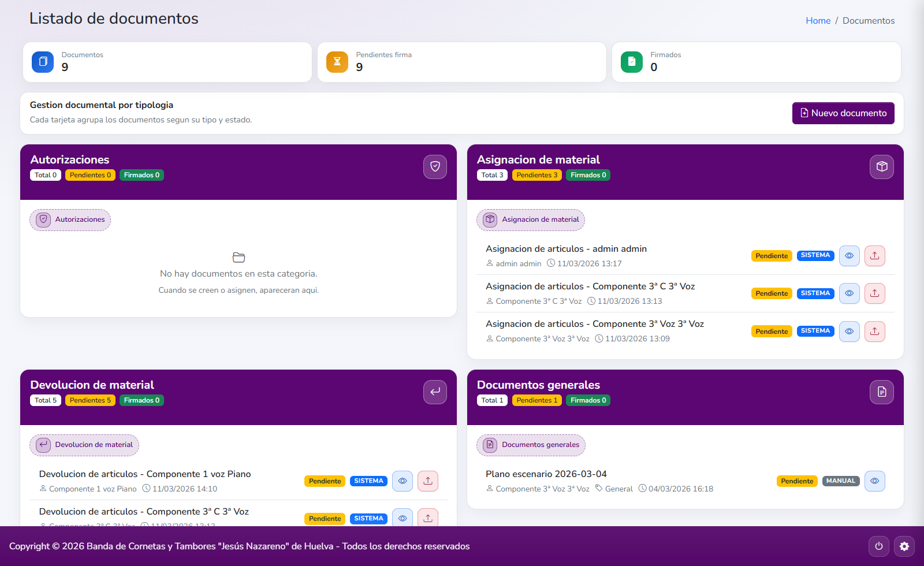The height and width of the screenshot is (566, 924).
Task: Click the green Firmados document icon
Action: 632,62
